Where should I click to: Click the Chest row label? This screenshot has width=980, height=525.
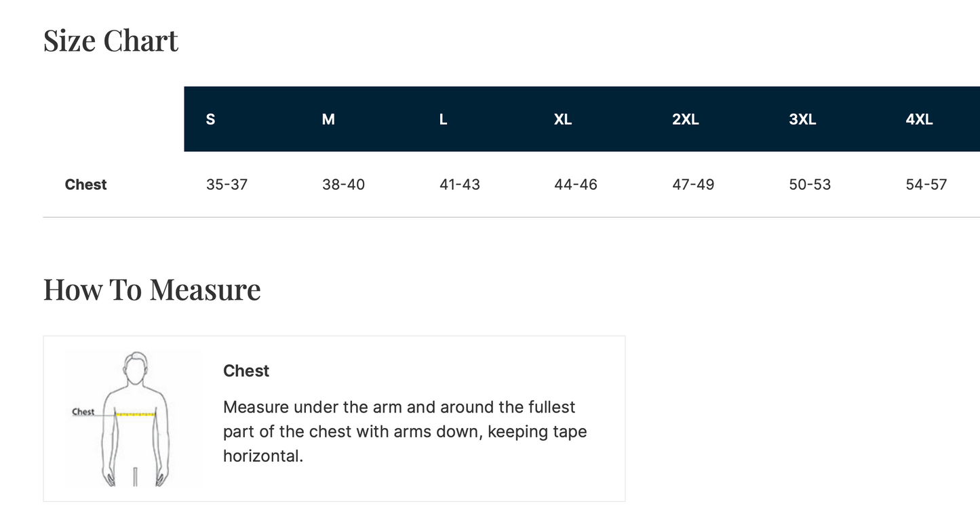click(86, 184)
